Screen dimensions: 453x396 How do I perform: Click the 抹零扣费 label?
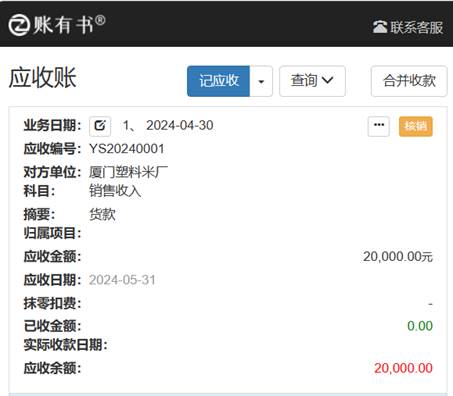coord(52,303)
